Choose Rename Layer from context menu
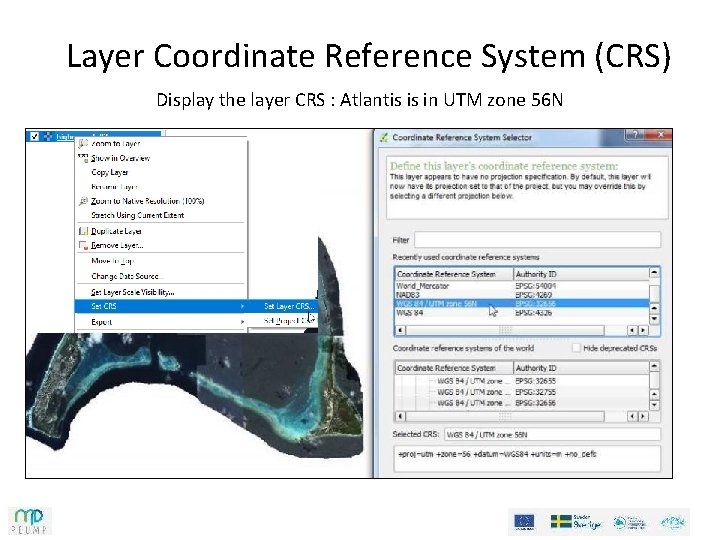 coord(161,187)
